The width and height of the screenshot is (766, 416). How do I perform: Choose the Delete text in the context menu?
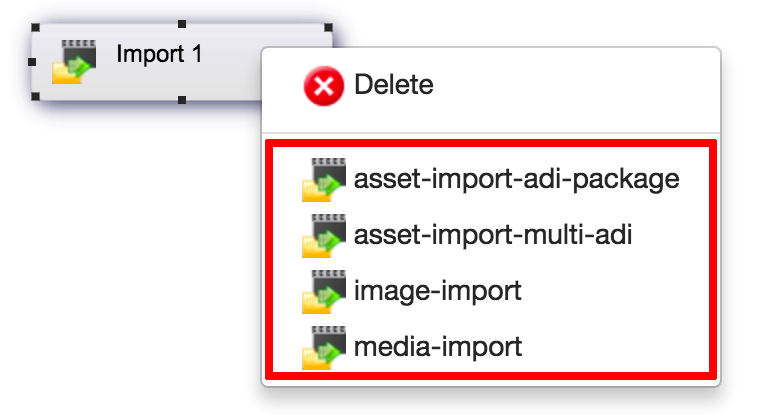pos(394,85)
